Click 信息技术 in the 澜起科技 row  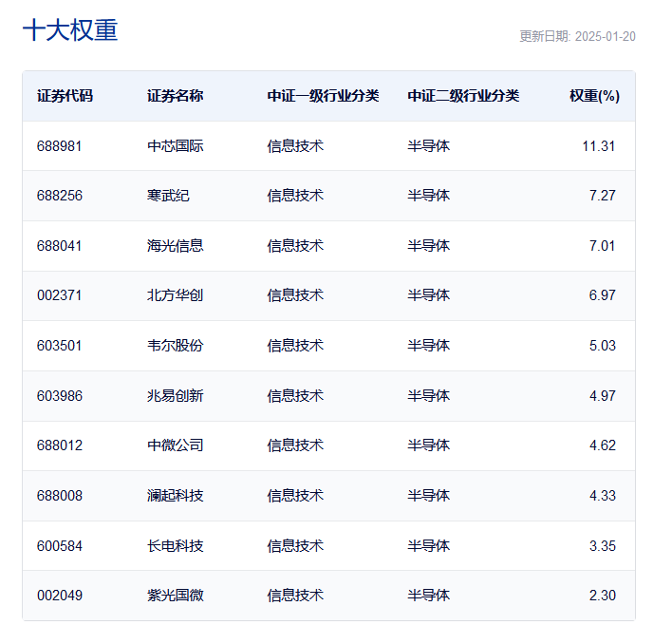[x=295, y=496]
